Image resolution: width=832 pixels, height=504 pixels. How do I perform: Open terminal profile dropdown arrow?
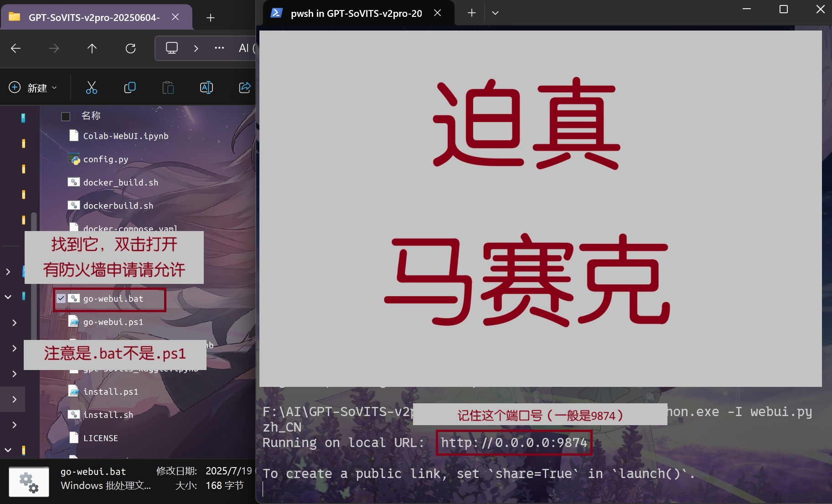point(496,13)
